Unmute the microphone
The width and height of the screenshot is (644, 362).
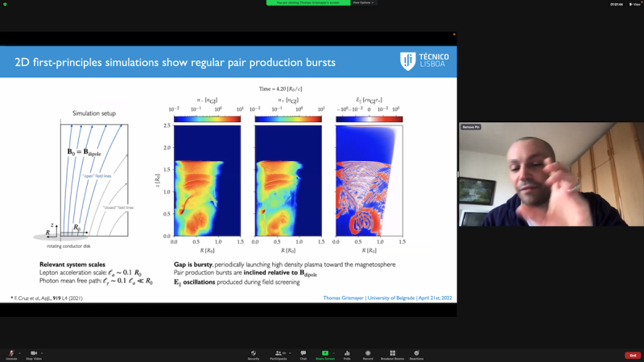[11, 353]
